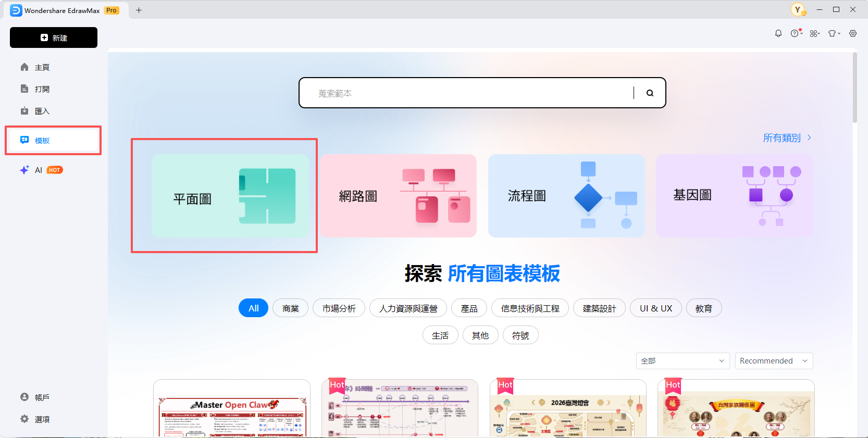Minimize the EdrawMax window
868x438 pixels.
(820, 9)
